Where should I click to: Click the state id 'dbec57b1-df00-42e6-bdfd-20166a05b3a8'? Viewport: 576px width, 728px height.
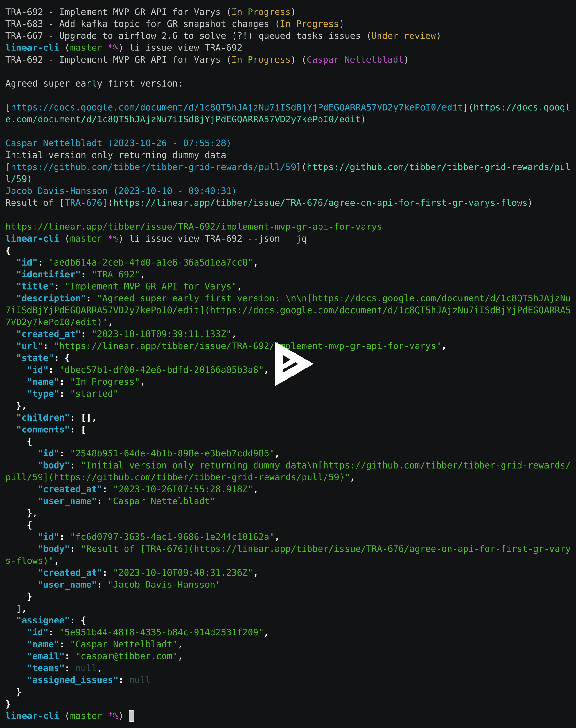click(162, 370)
